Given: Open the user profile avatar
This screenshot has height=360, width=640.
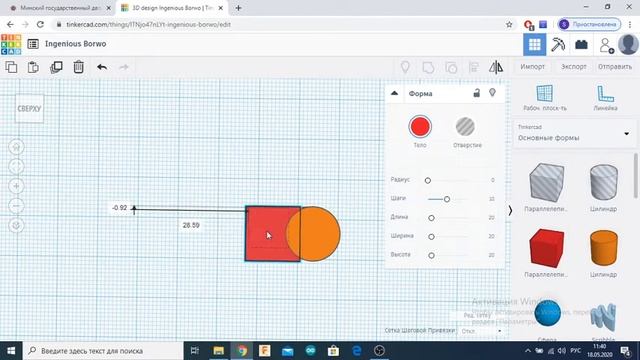Looking at the screenshot, I should (x=629, y=44).
